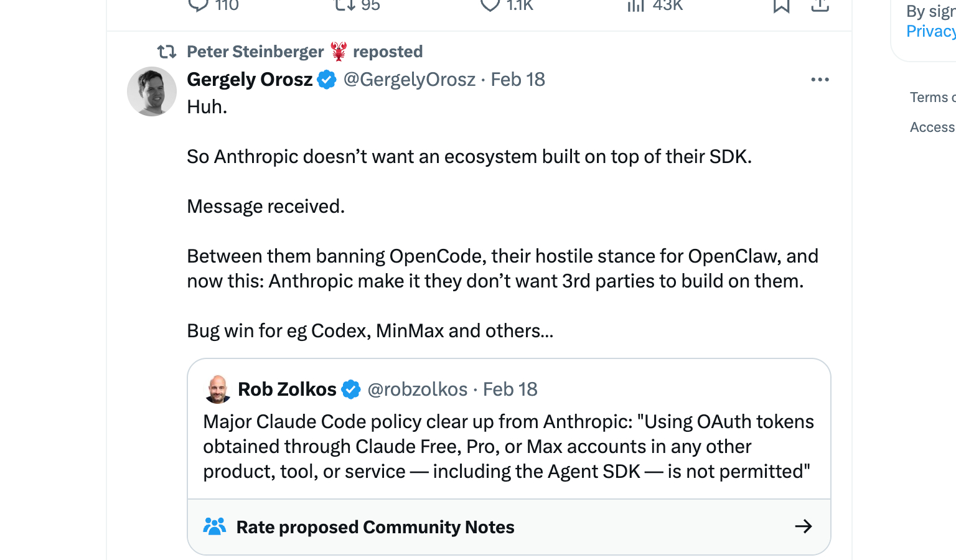Like the post with 1.1K likes
The width and height of the screenshot is (956, 560).
(x=490, y=5)
